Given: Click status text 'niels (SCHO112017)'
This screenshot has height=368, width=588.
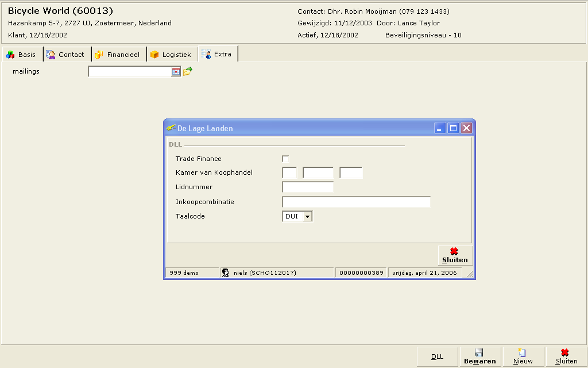Looking at the screenshot, I should click(x=265, y=273).
